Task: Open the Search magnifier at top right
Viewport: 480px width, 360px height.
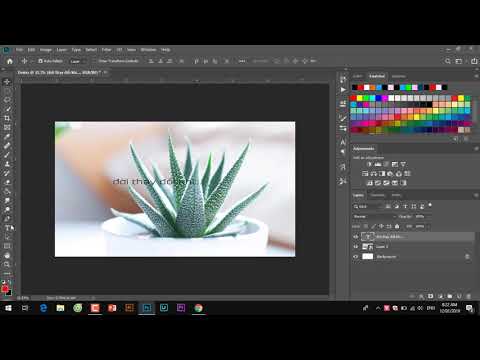Action: (448, 61)
